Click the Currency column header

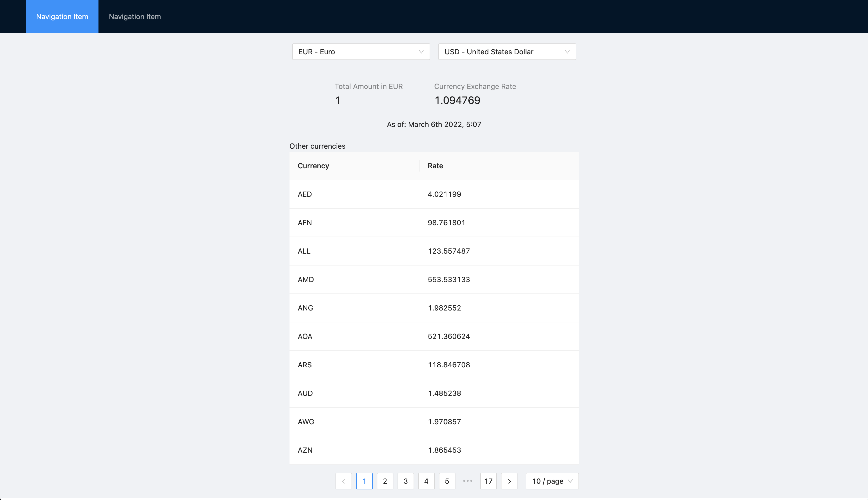click(313, 166)
